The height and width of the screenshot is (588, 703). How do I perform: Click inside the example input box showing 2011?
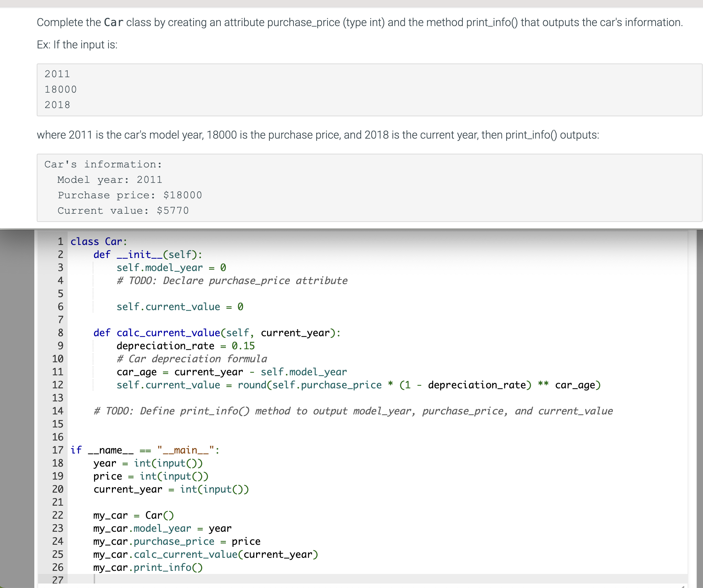tap(57, 73)
